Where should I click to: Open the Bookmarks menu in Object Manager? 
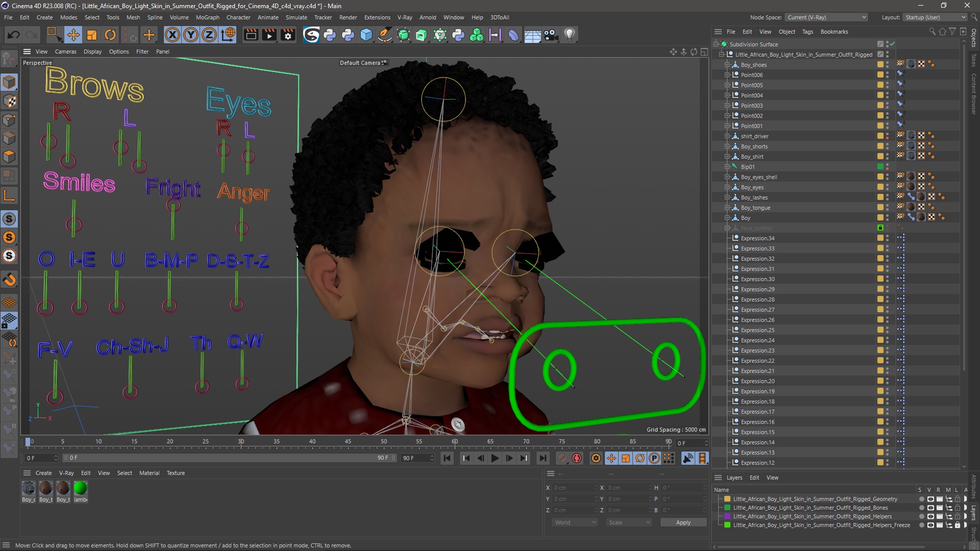834,32
